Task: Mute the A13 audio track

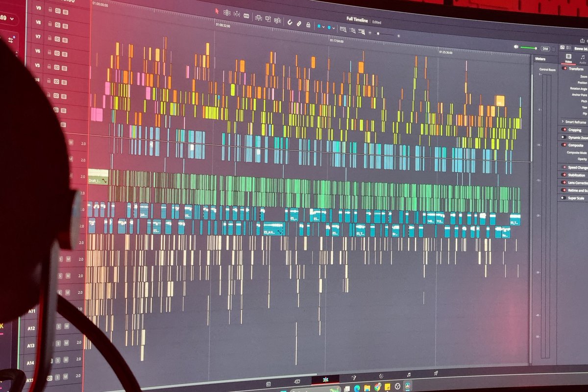Action: click(66, 343)
